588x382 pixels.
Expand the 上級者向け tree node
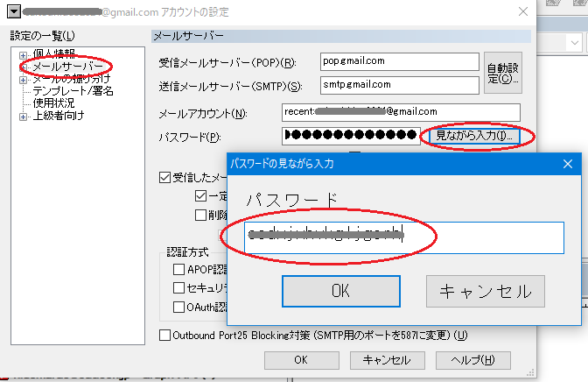pos(24,116)
